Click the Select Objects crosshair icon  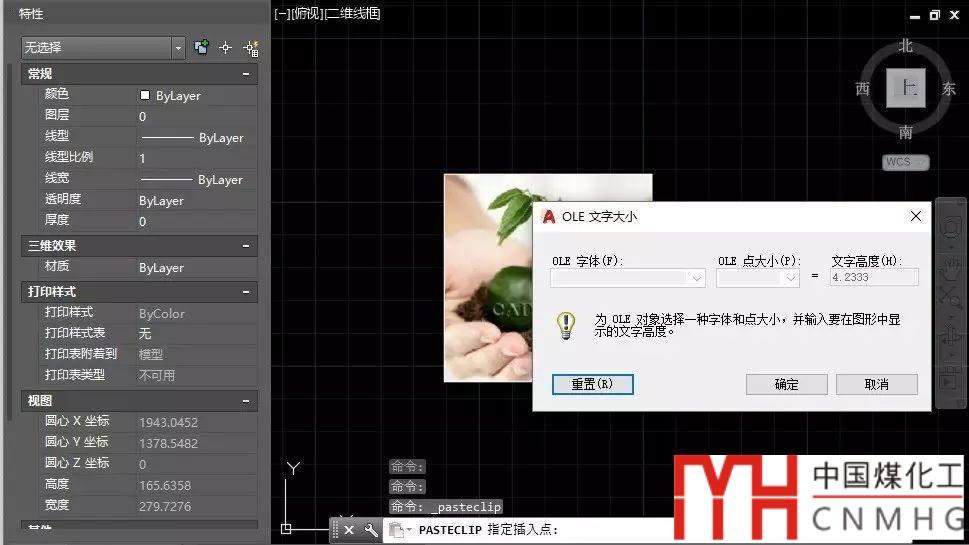[226, 47]
